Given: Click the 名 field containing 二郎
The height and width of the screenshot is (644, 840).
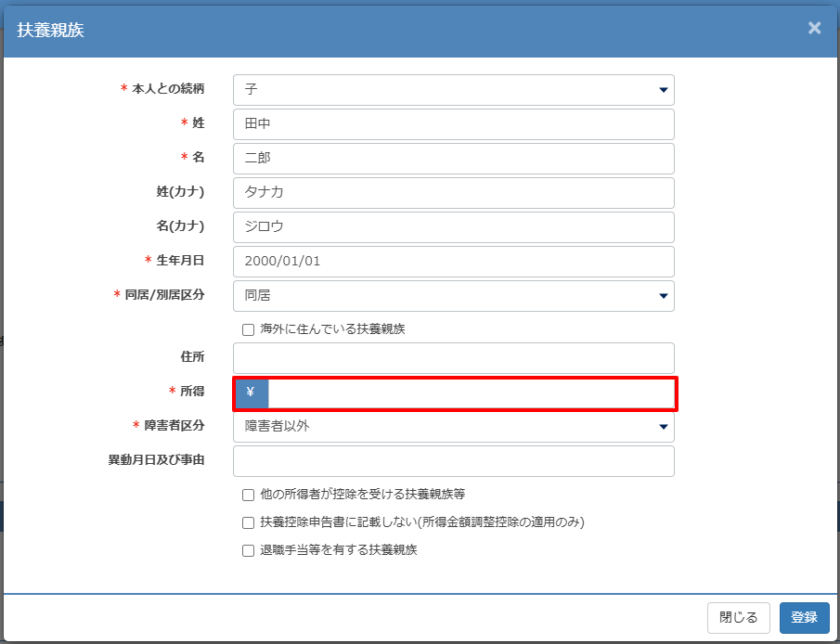Looking at the screenshot, I should 453,159.
